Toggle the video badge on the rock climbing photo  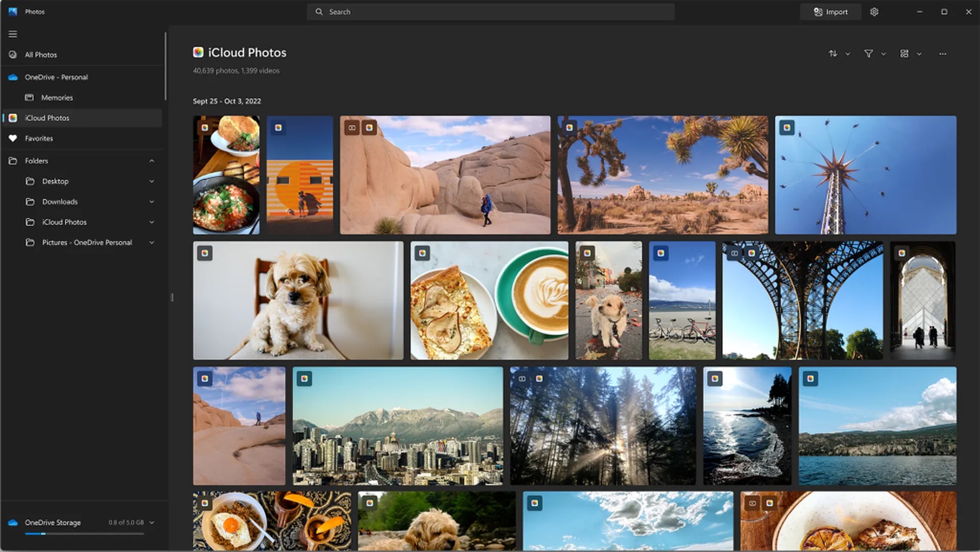(x=352, y=128)
